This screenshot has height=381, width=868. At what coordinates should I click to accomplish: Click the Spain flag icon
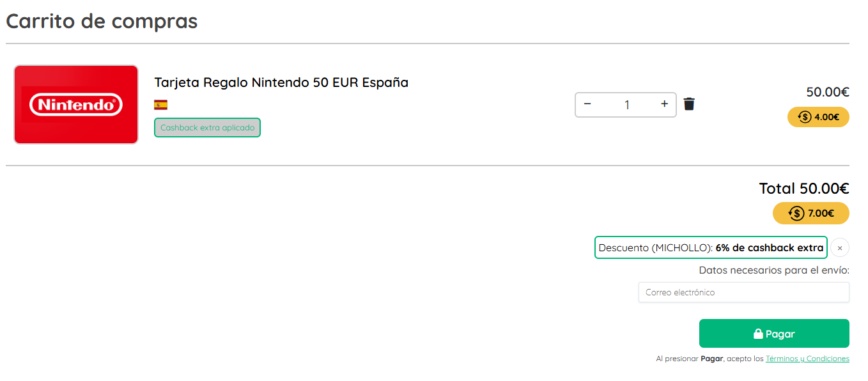(x=160, y=105)
